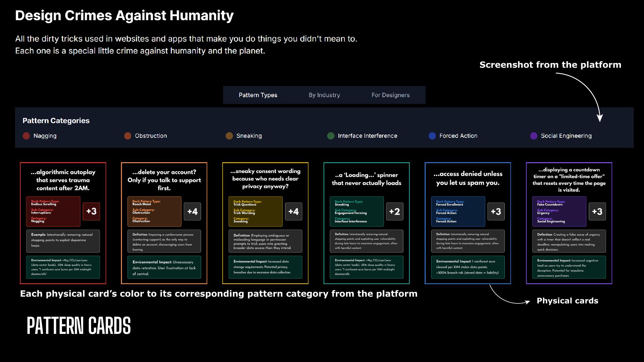Click the Endless Scrolling example box
644x362 pixels.
click(x=63, y=241)
